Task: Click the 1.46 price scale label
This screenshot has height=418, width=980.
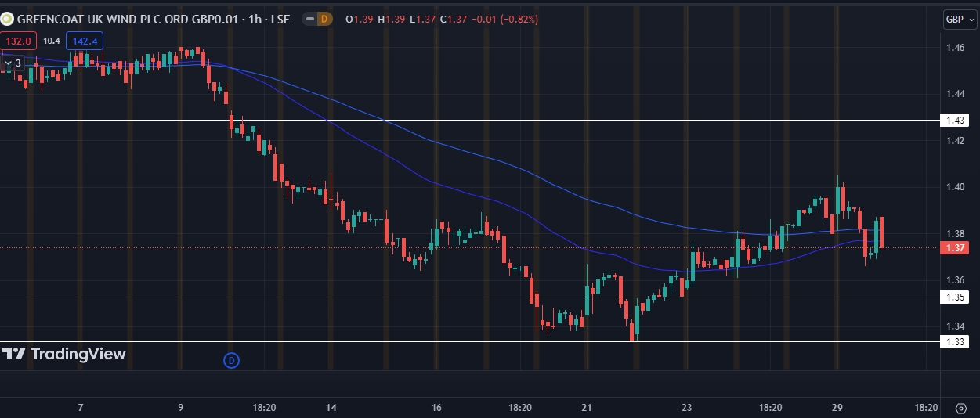Action: [955, 48]
